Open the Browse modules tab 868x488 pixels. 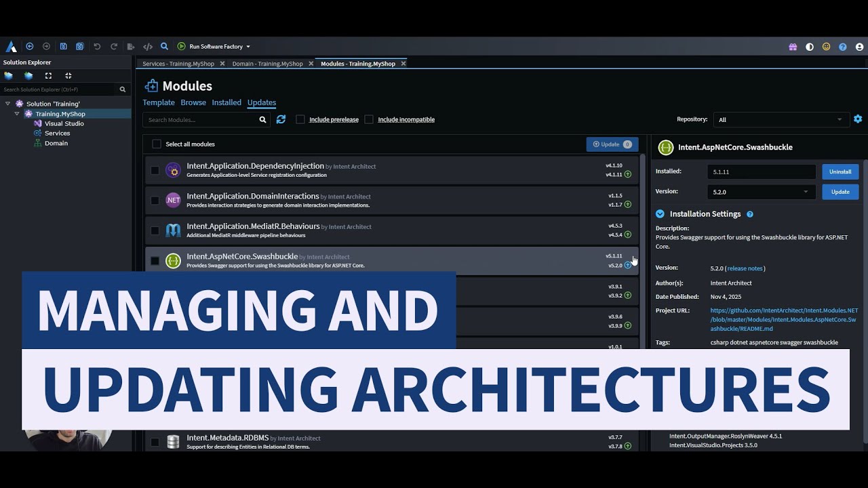[193, 102]
